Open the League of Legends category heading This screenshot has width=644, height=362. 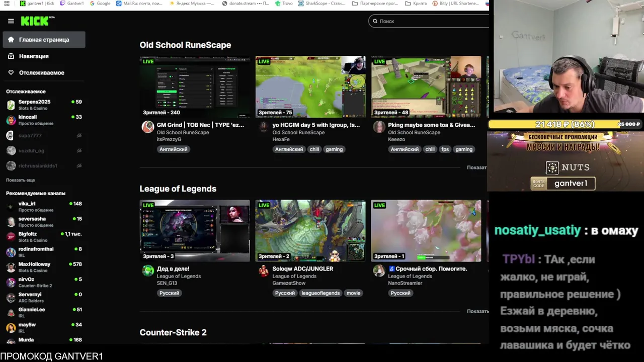click(x=178, y=189)
